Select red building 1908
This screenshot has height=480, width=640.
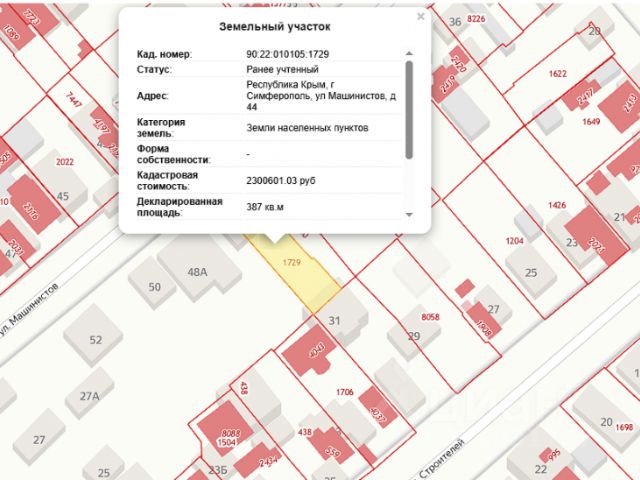coord(484,322)
